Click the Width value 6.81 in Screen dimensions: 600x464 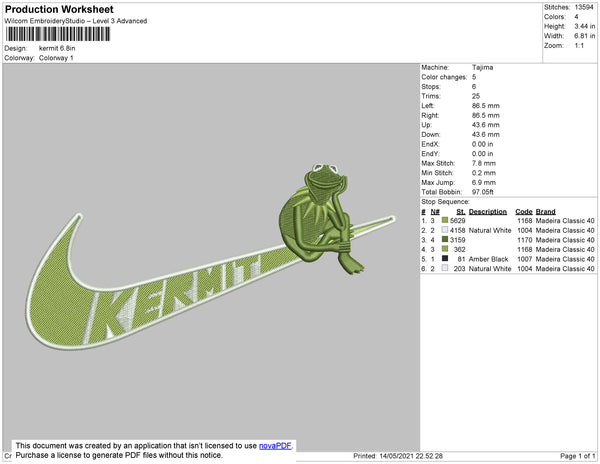pyautogui.click(x=584, y=36)
